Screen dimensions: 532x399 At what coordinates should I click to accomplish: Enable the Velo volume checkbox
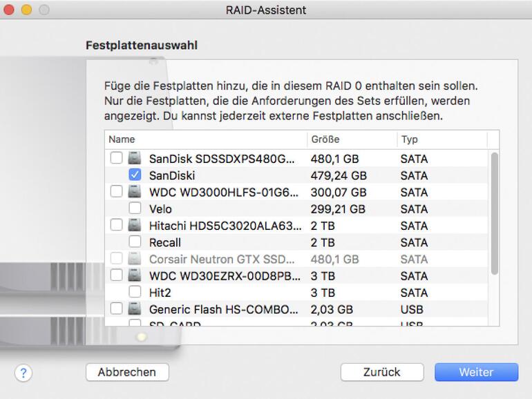(x=135, y=208)
